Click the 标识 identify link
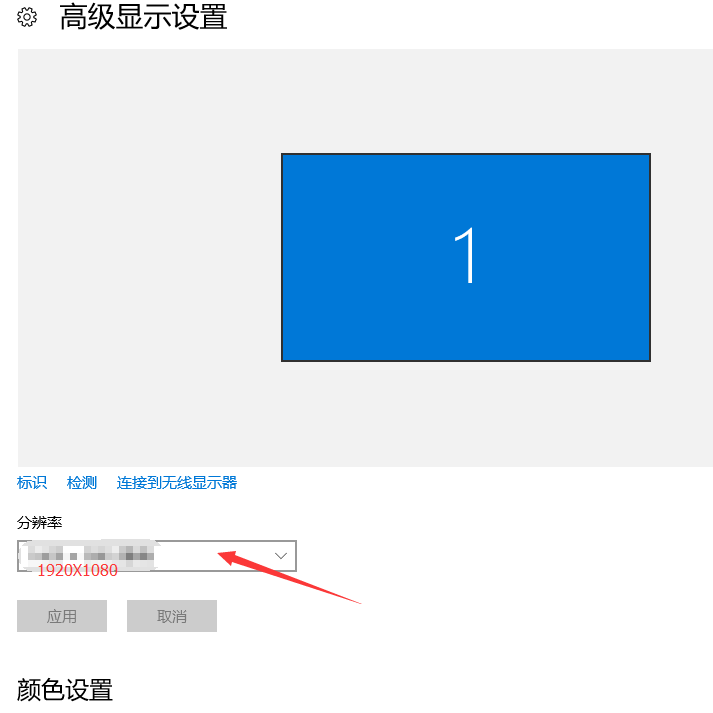Screen dimensions: 713x713 coord(32,482)
